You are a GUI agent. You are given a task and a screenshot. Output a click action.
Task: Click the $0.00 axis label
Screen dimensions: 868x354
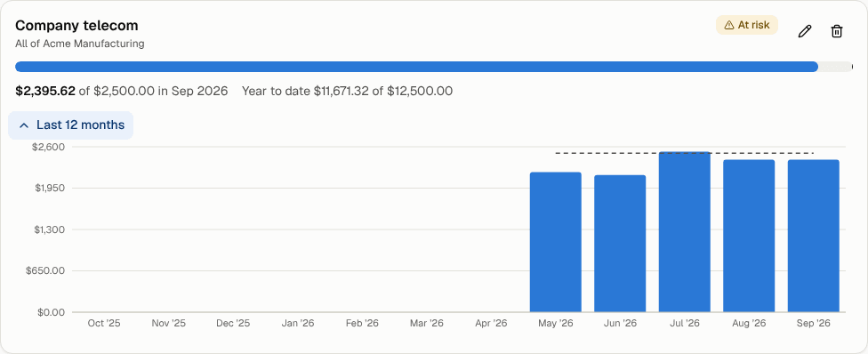click(52, 312)
